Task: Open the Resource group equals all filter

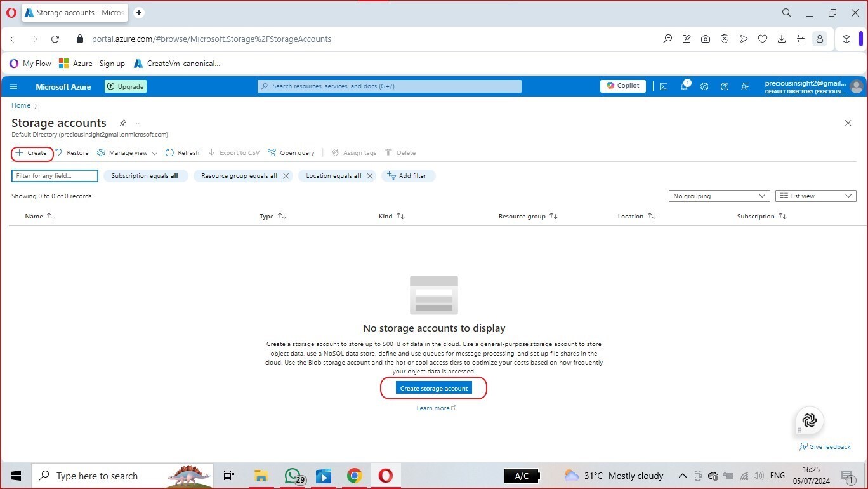Action: pyautogui.click(x=239, y=176)
